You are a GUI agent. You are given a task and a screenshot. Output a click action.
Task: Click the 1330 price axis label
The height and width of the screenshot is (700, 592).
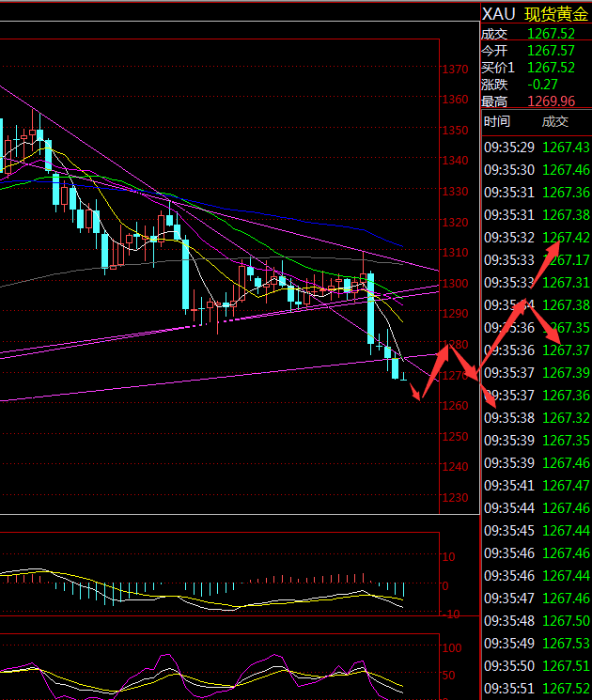[455, 191]
